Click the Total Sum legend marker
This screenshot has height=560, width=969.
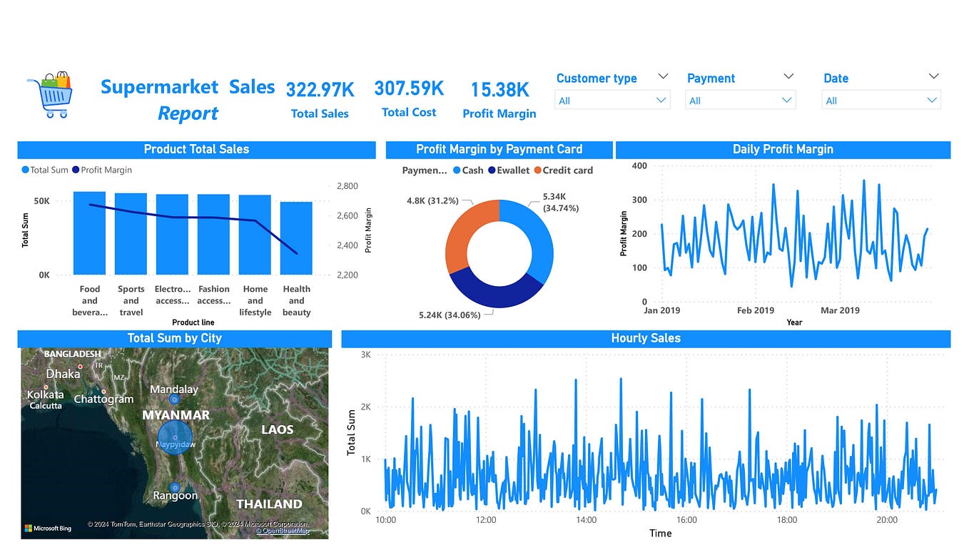click(24, 170)
